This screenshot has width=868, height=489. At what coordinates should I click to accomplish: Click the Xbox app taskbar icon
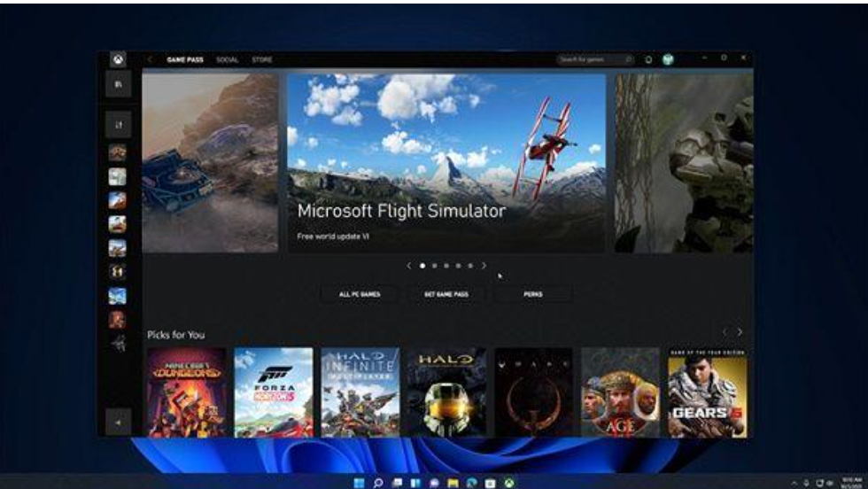point(509,483)
